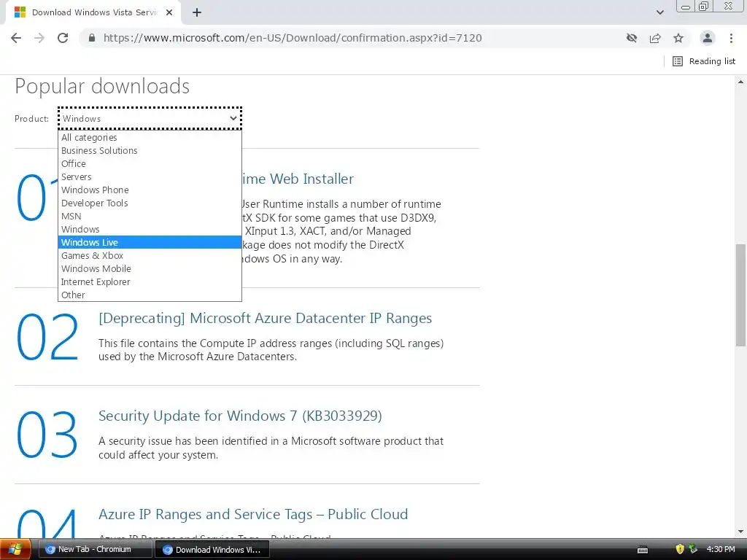
Task: Open Security Update for Windows 7 link
Action: point(240,416)
